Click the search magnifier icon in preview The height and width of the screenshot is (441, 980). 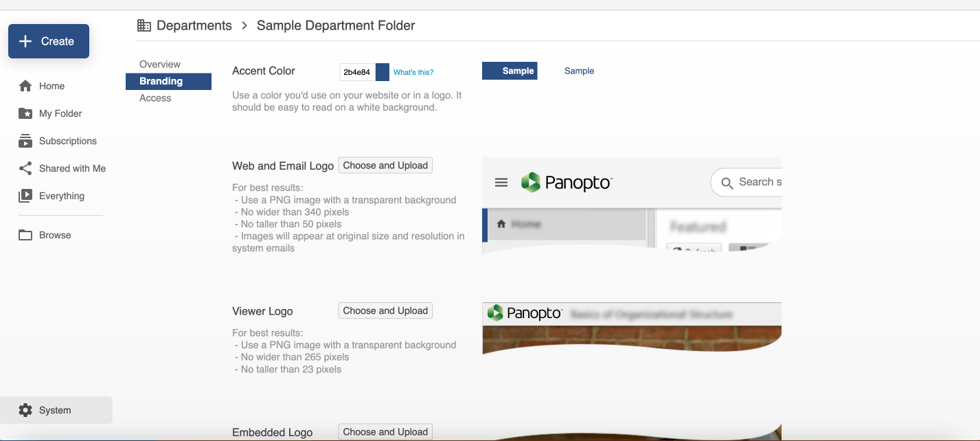726,183
